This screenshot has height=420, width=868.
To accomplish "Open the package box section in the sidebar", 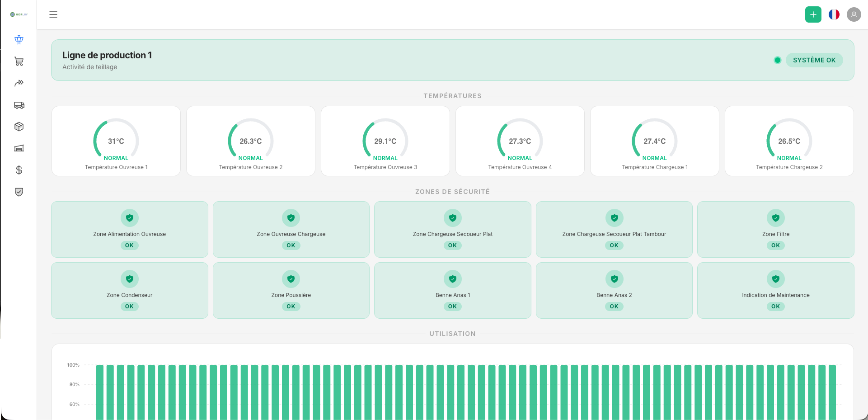I will coord(19,127).
